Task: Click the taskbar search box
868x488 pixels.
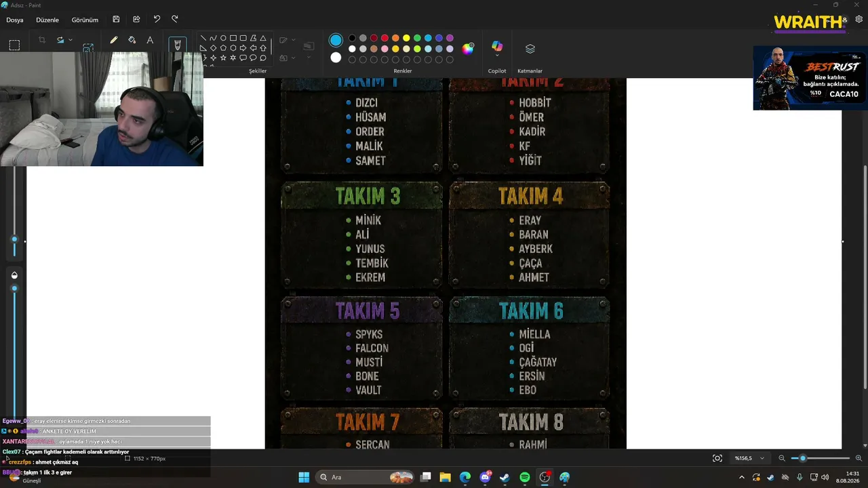Action: point(366,477)
